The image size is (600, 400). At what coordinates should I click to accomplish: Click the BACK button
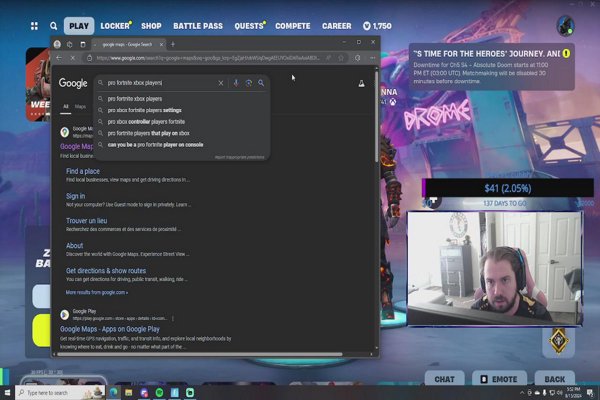point(554,379)
